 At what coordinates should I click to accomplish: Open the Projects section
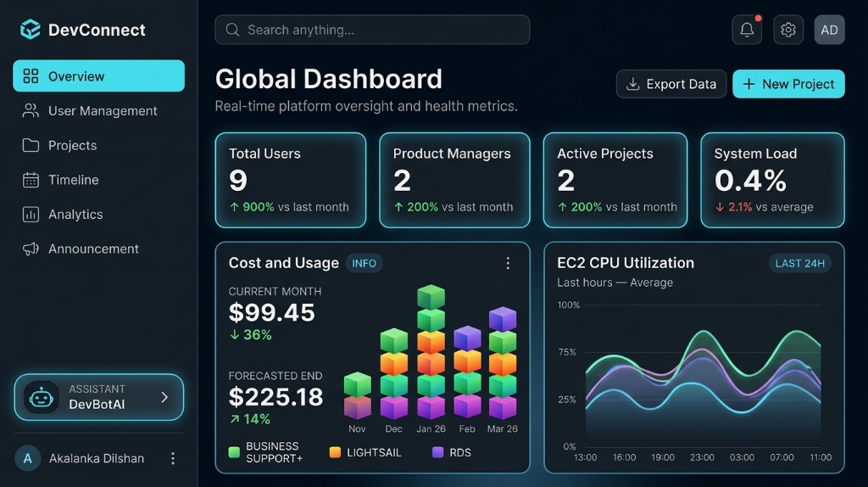[x=98, y=145]
